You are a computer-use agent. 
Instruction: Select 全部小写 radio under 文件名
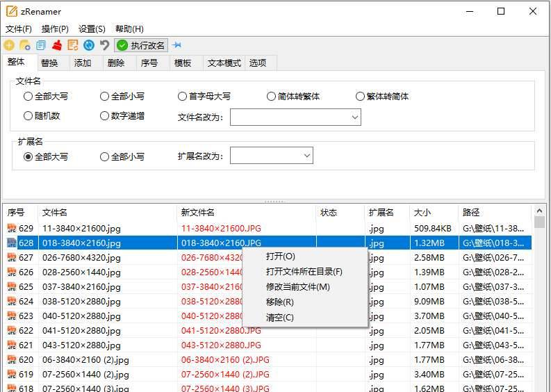105,97
